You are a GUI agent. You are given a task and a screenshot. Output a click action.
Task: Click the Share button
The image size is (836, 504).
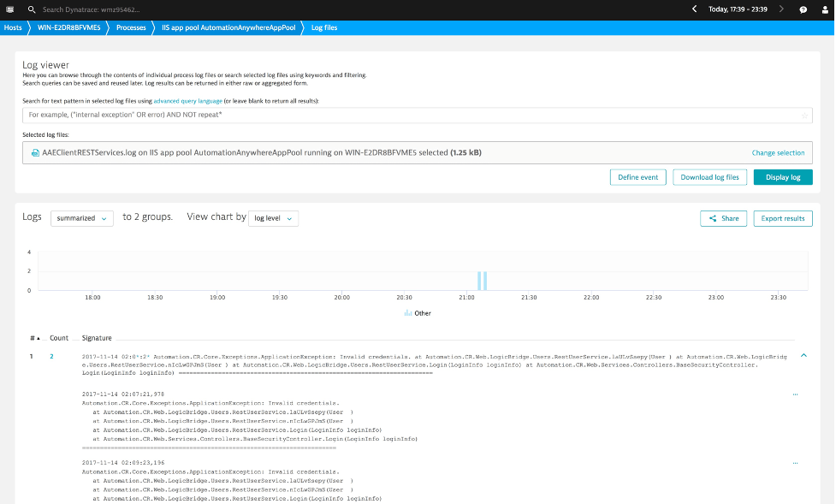tap(724, 218)
